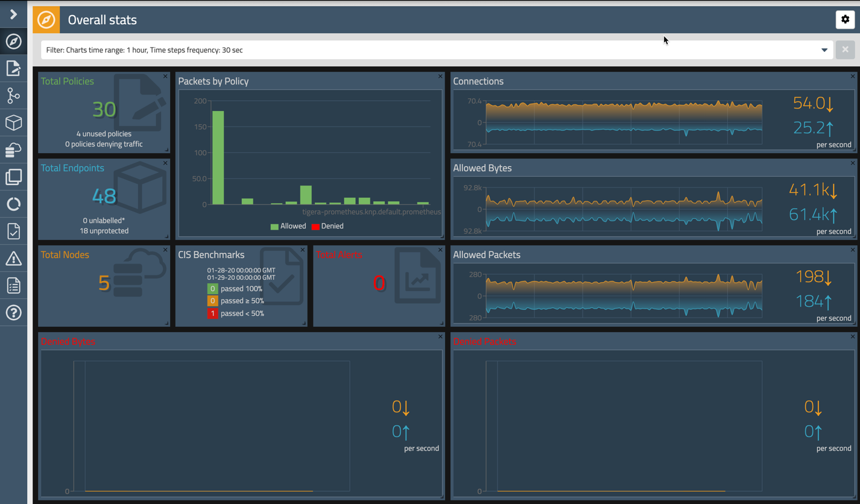Click the Allowed Bytes 61.4k value
Screen dimensions: 860x504
pyautogui.click(x=813, y=215)
